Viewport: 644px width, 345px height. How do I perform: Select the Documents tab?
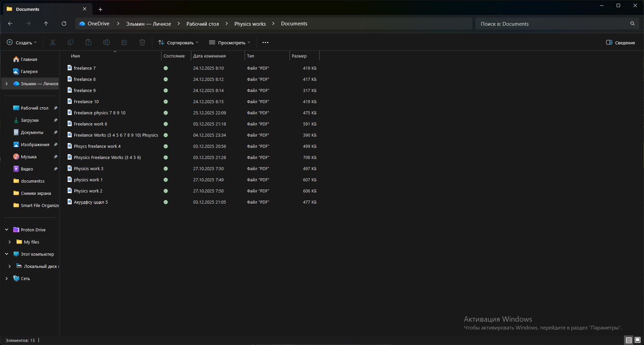28,9
